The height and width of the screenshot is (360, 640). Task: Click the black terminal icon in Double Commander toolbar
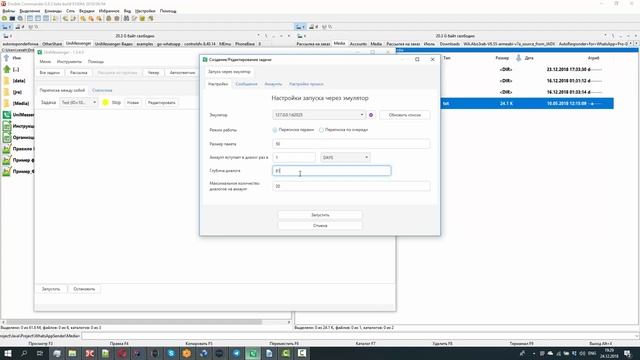[12, 18]
